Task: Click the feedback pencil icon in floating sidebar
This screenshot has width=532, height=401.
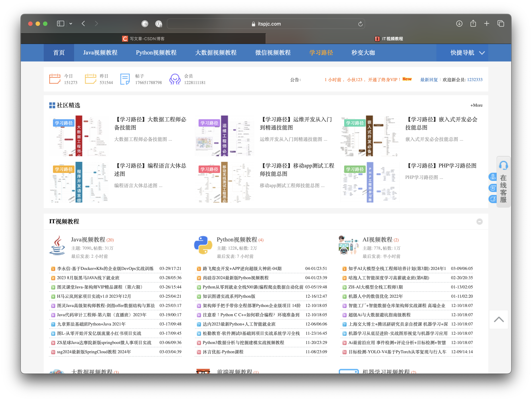Action: [493, 199]
